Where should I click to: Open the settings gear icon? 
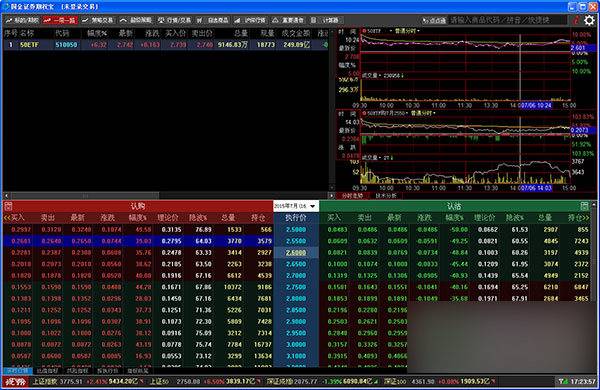coord(589,20)
